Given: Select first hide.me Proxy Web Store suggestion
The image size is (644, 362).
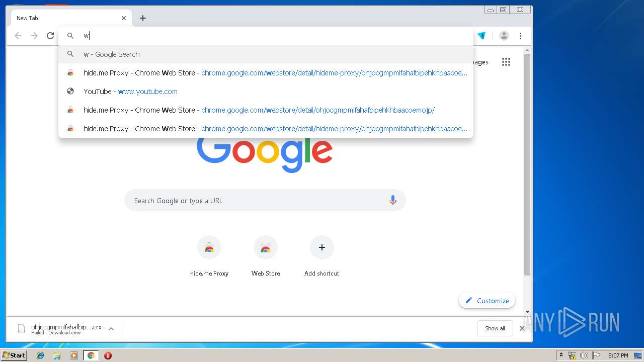Looking at the screenshot, I should (266, 73).
